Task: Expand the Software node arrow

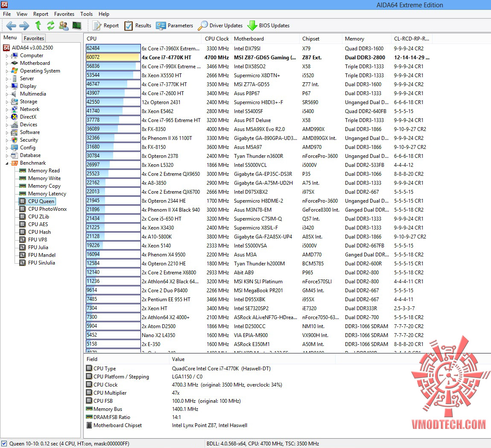Action: point(7,132)
